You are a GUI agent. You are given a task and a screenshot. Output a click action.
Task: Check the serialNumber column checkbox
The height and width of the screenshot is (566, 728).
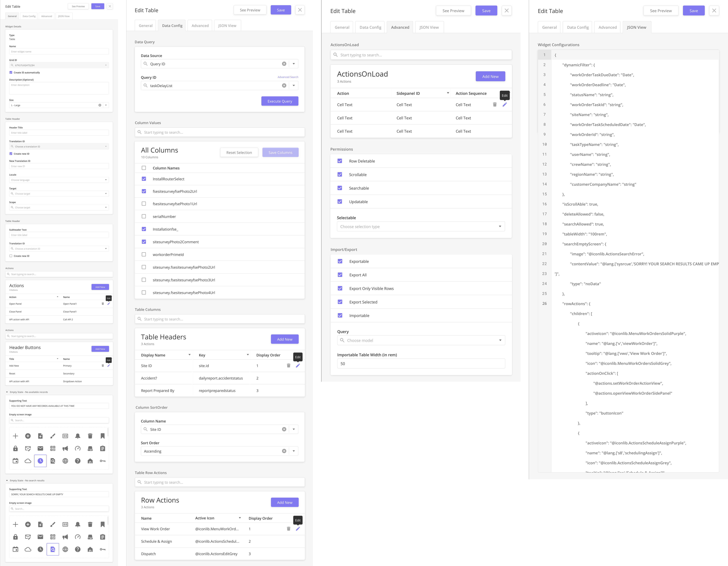(144, 216)
